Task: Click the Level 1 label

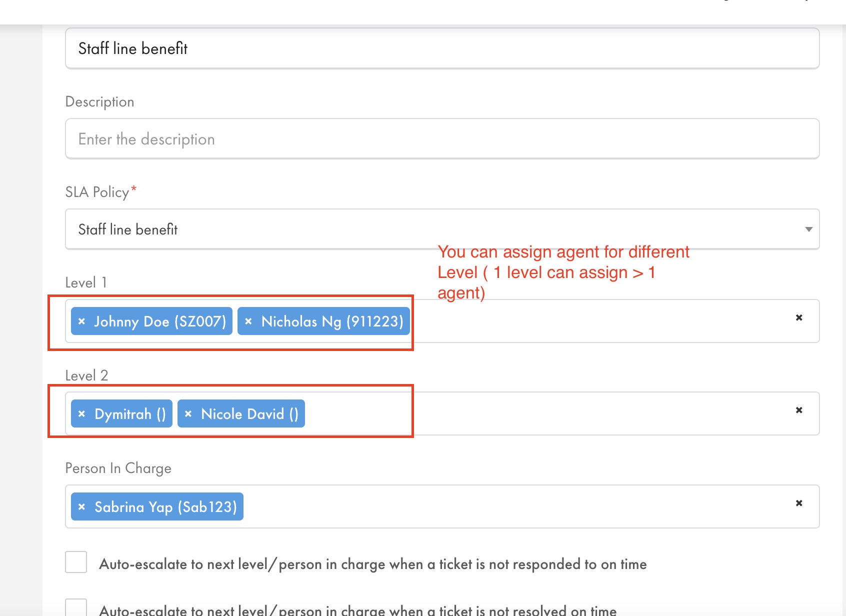Action: click(x=86, y=282)
